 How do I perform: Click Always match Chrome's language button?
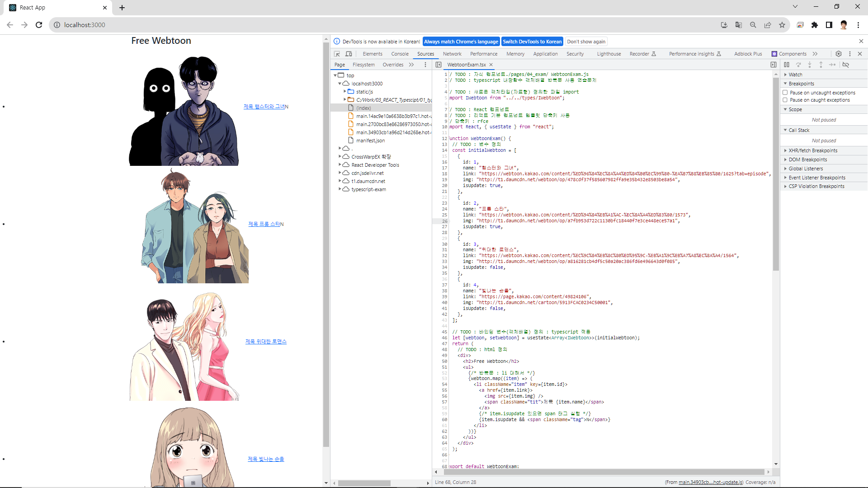461,42
